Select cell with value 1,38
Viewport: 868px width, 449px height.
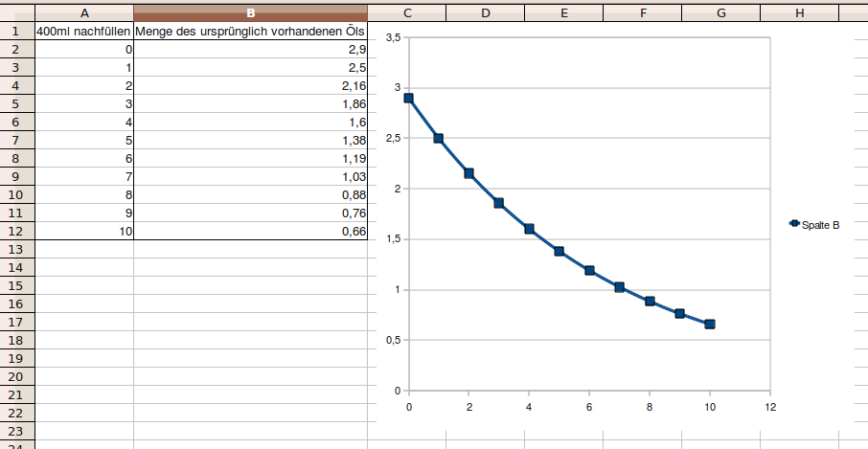click(x=251, y=140)
